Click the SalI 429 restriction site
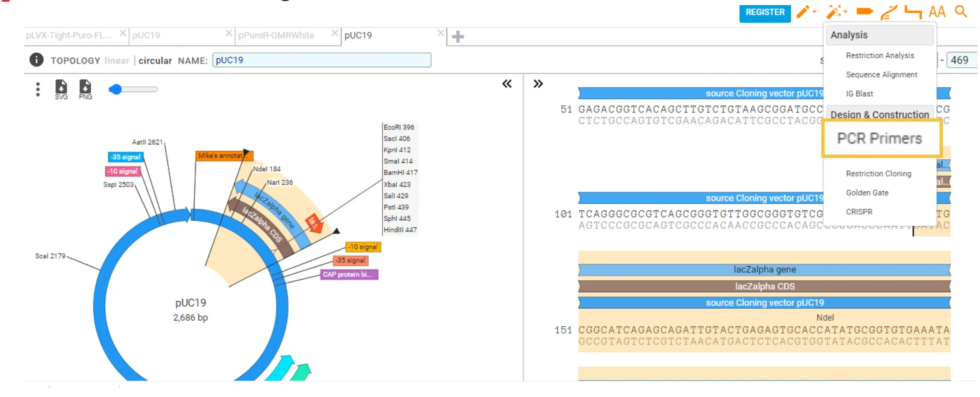 396,196
